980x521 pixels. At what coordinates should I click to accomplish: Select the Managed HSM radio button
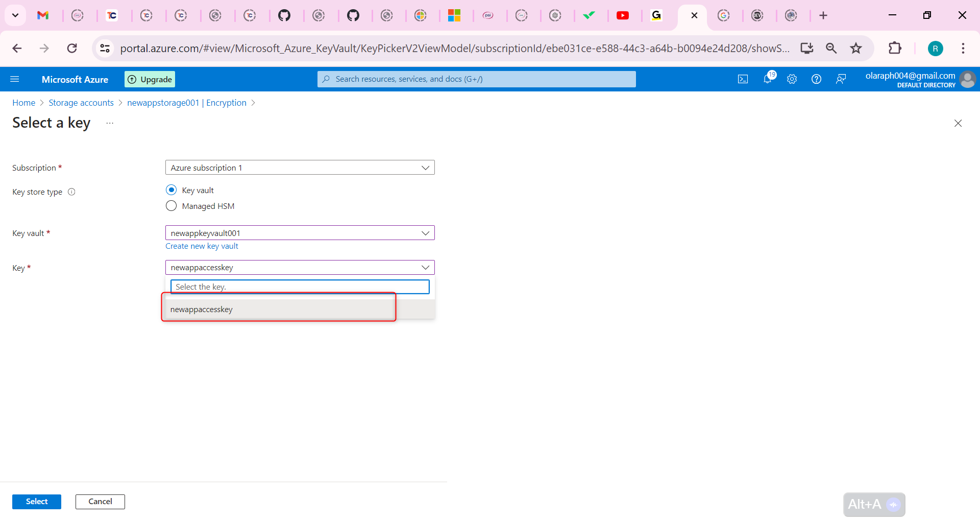tap(171, 206)
